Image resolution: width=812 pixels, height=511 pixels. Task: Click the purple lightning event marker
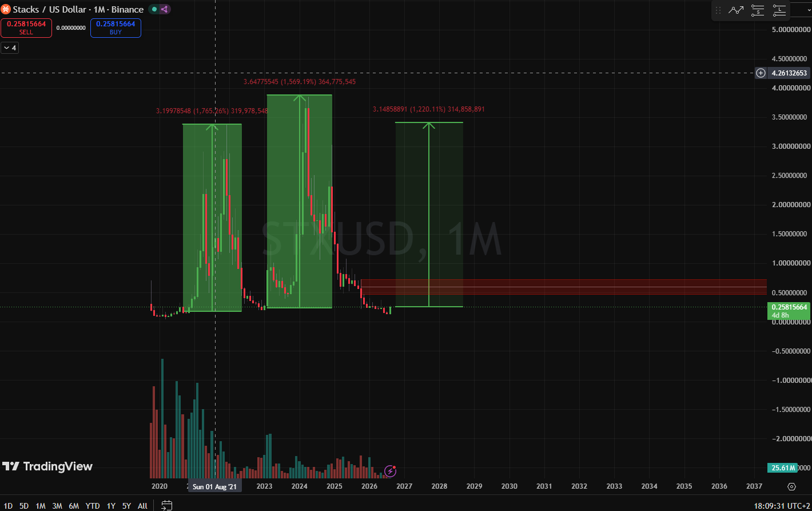[391, 471]
